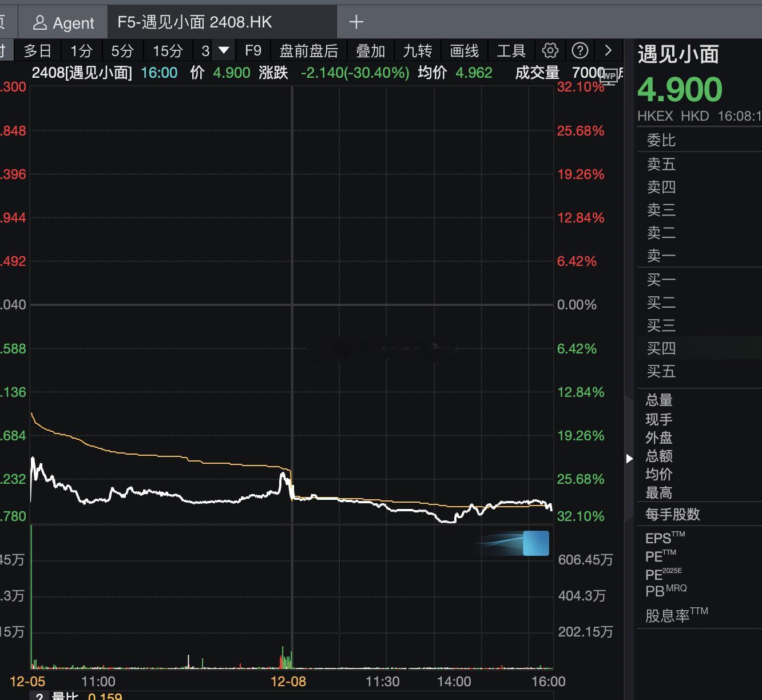Toggle the 九转 indicator
The height and width of the screenshot is (700, 762).
tap(417, 51)
